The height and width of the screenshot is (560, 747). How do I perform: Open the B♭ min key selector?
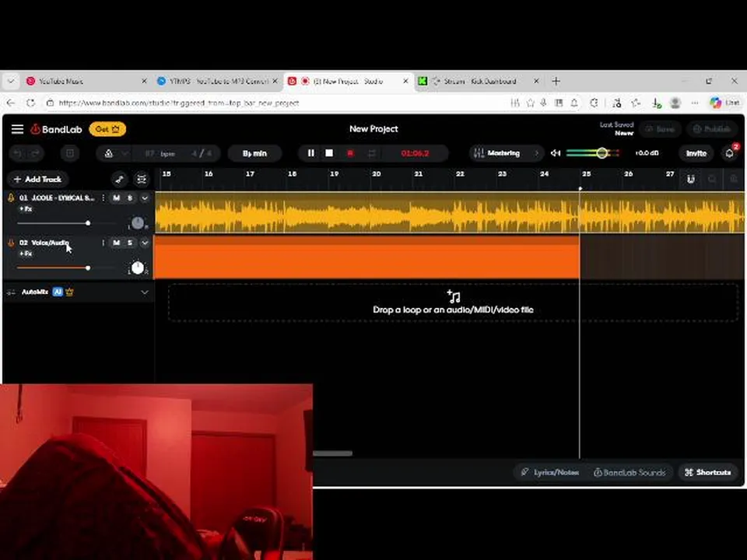tap(255, 153)
